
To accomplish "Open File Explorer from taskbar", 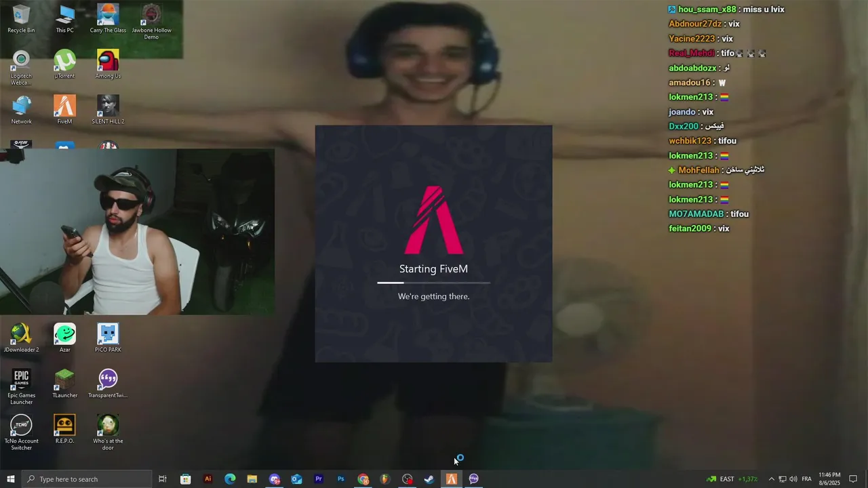I will [x=252, y=479].
